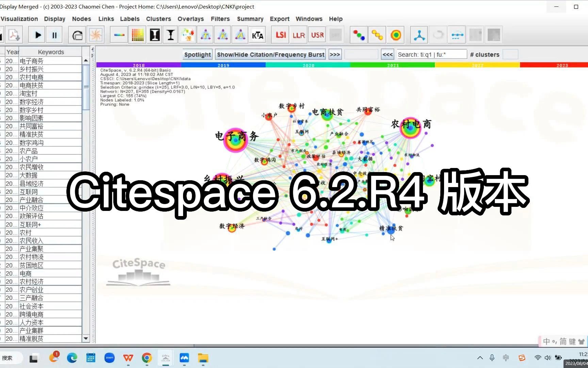Image resolution: width=588 pixels, height=368 pixels.
Task: Label clusters using LSI
Action: point(280,35)
